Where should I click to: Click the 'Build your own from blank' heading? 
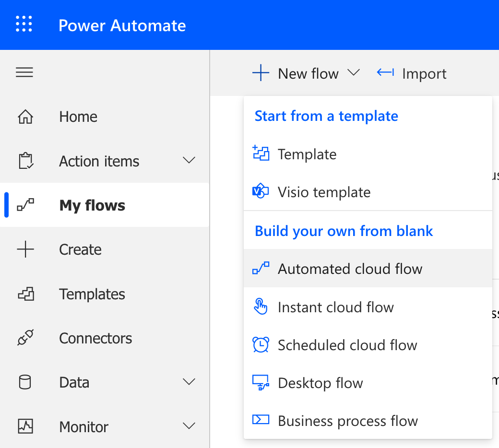pyautogui.click(x=344, y=231)
